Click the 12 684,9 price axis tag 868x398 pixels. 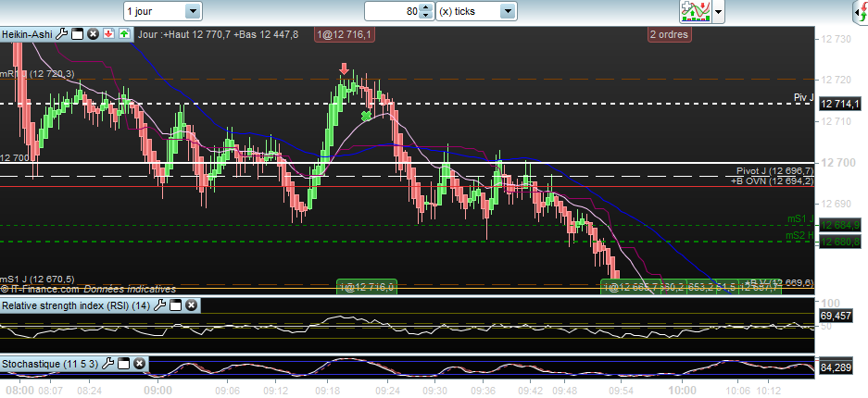(x=840, y=225)
